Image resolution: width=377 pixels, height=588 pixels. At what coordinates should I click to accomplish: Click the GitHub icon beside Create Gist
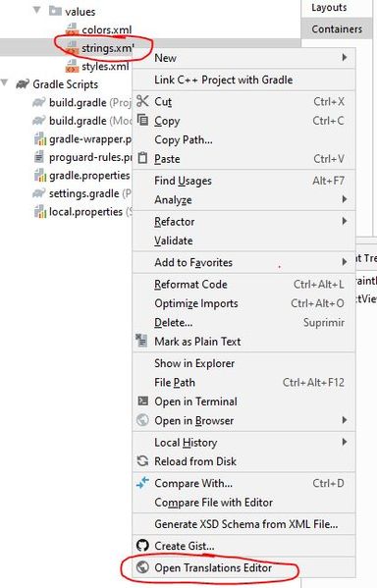[142, 545]
